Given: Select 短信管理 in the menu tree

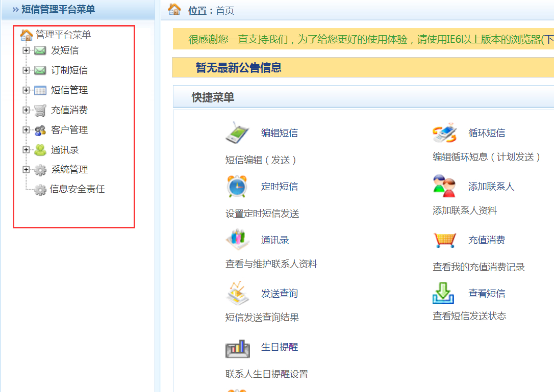Looking at the screenshot, I should 69,90.
